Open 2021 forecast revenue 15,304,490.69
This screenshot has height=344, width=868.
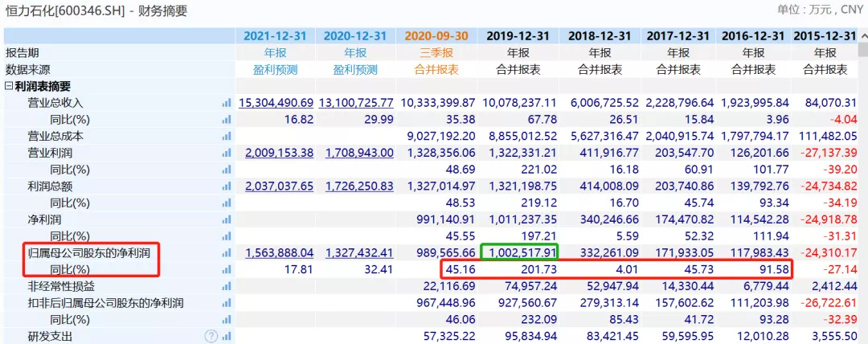coord(276,103)
